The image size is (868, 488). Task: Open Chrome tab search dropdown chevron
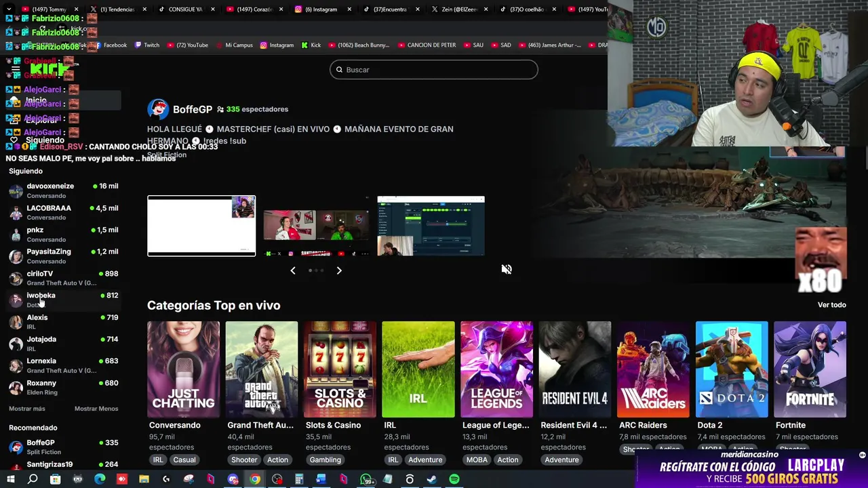9,9
